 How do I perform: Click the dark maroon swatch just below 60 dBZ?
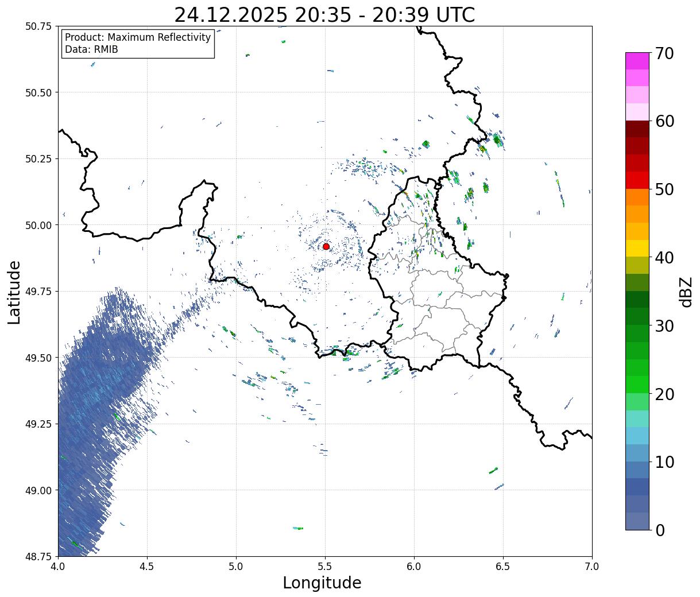(637, 129)
